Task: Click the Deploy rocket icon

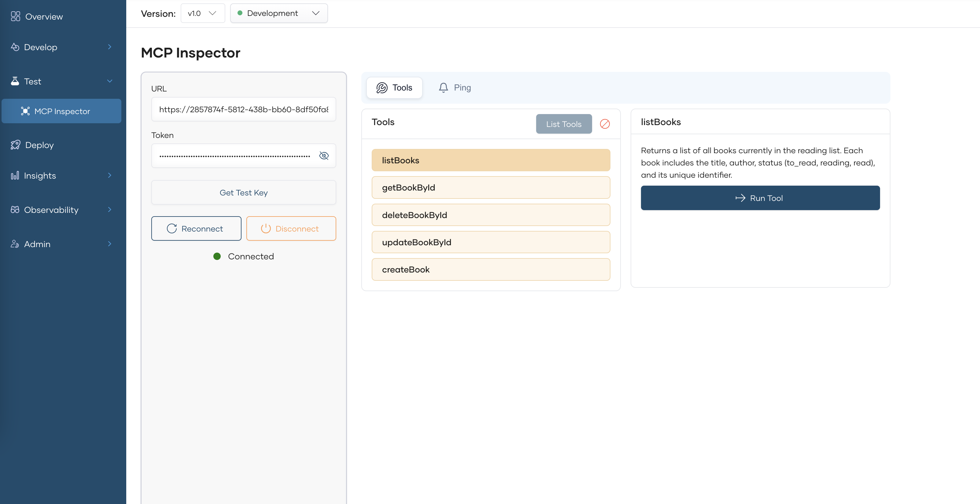Action: (15, 145)
